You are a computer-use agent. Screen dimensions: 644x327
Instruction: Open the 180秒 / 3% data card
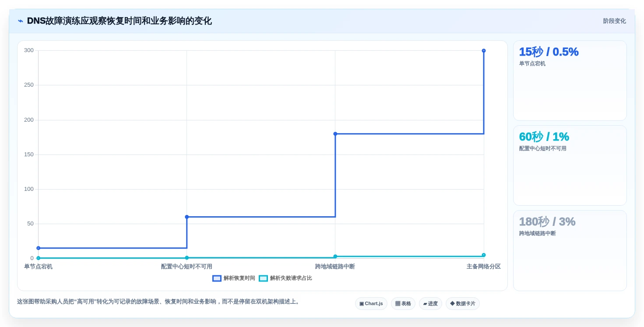coord(570,250)
